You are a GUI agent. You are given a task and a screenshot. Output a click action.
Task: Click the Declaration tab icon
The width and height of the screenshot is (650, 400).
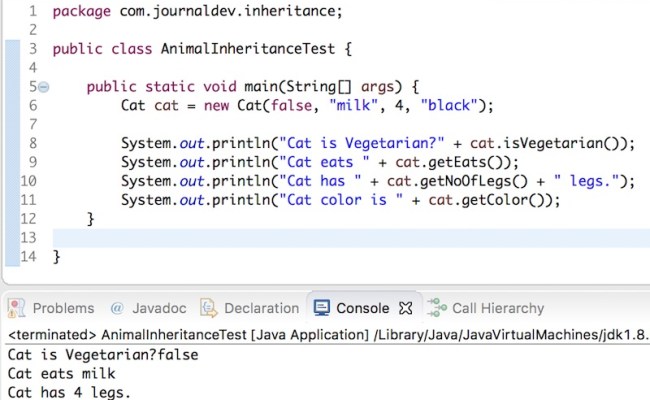click(x=209, y=308)
